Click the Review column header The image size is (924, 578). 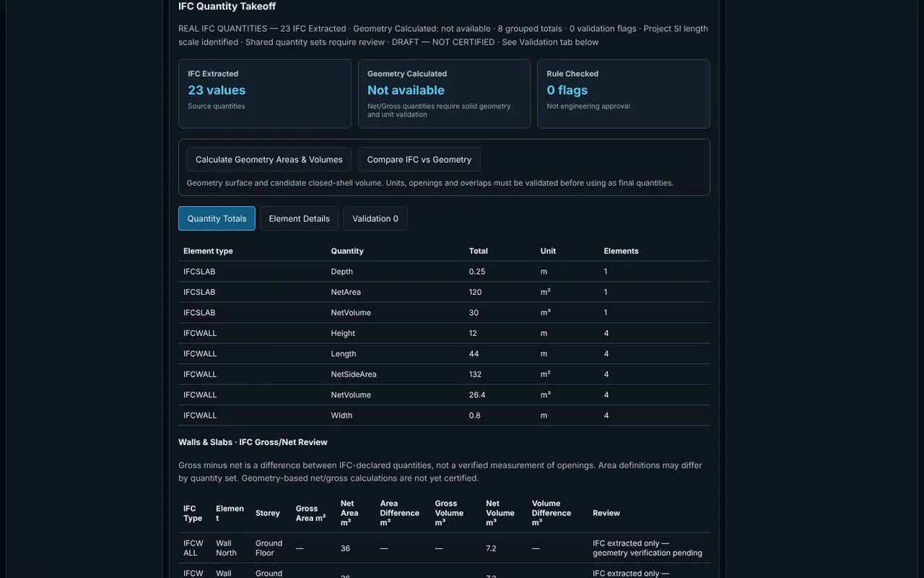click(x=606, y=513)
